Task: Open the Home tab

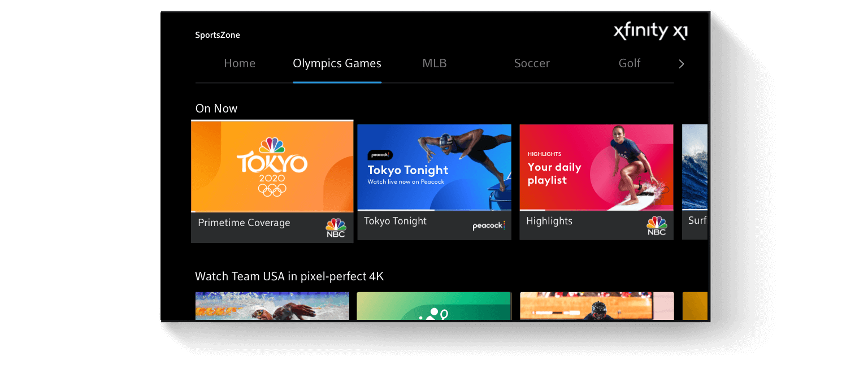Action: point(240,63)
